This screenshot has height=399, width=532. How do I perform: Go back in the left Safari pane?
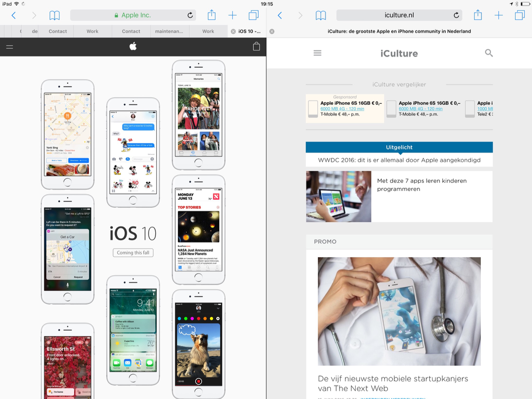point(14,15)
